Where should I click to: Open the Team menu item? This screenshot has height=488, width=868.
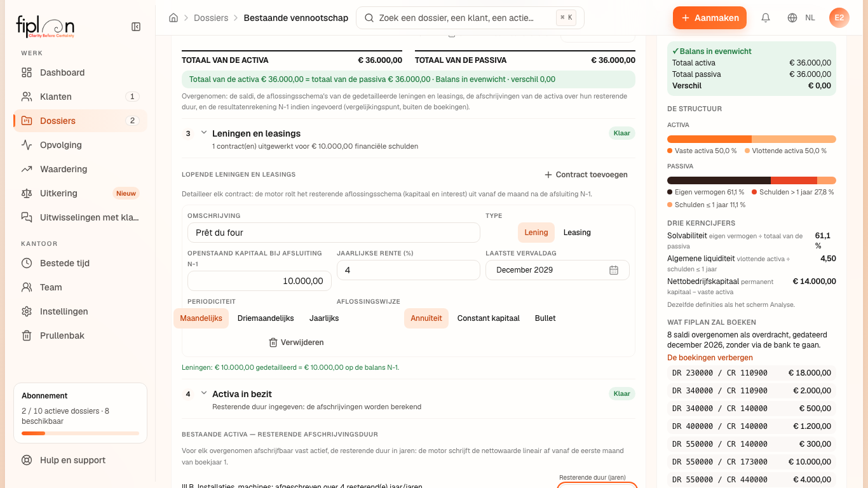pyautogui.click(x=80, y=287)
